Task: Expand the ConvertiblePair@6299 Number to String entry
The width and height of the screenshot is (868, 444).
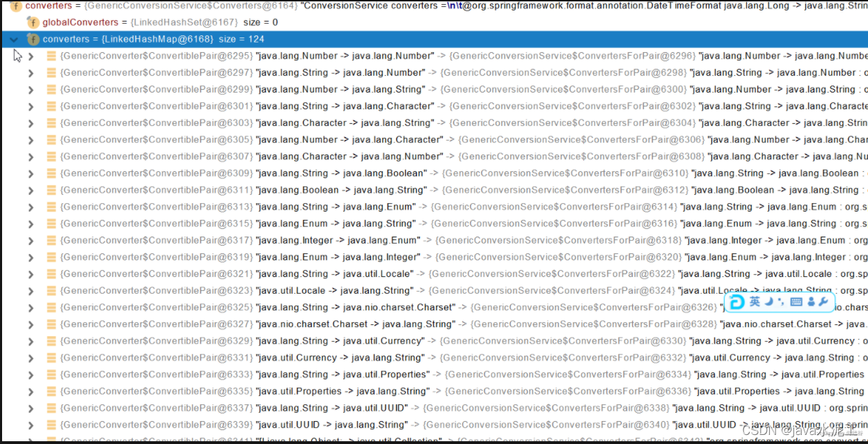Action: point(31,89)
